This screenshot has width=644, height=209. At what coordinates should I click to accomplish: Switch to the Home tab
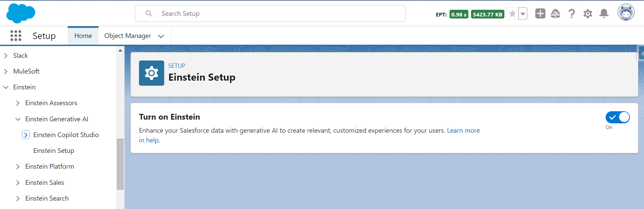[x=83, y=36]
